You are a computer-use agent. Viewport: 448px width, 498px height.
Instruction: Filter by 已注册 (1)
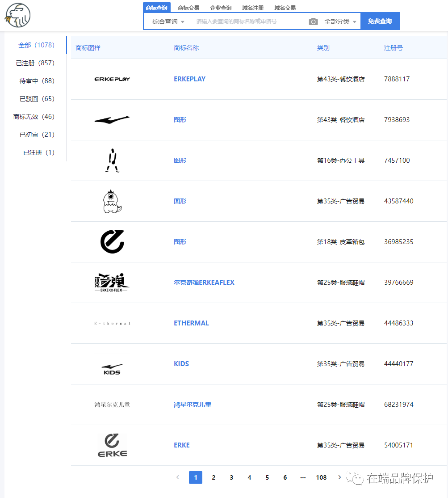coord(39,152)
